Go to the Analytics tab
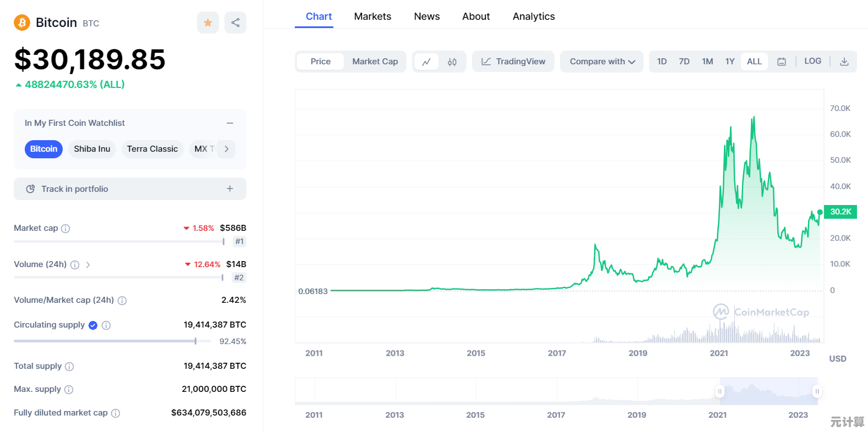 [x=534, y=16]
